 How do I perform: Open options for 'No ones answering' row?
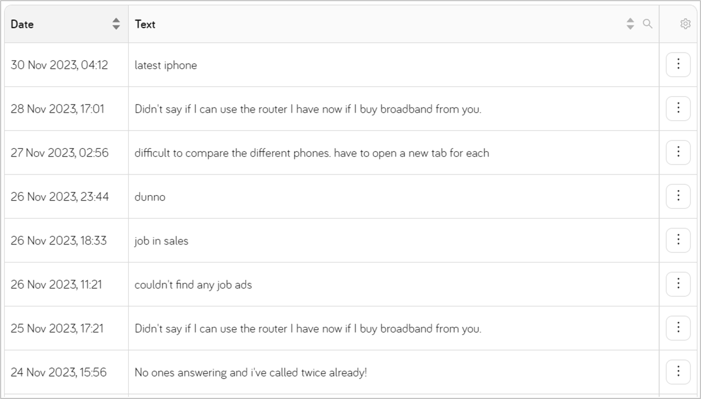678,372
